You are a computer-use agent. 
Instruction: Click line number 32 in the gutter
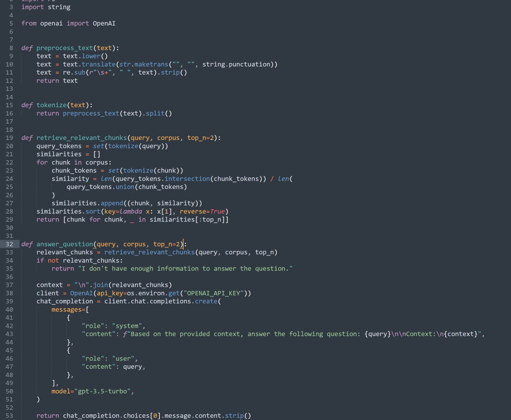point(9,244)
